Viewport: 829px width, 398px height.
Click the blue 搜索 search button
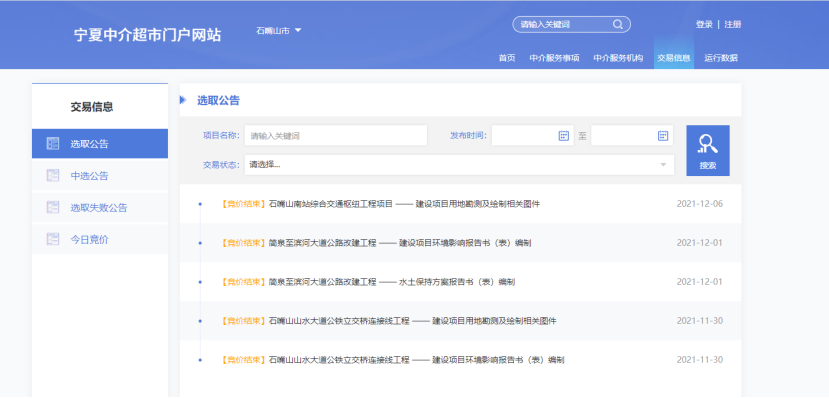[x=708, y=151]
